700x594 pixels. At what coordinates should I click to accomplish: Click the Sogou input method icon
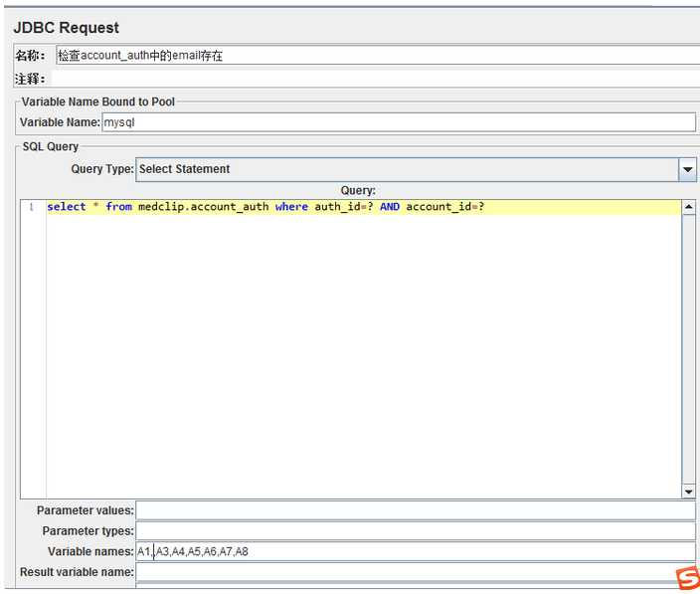688,577
